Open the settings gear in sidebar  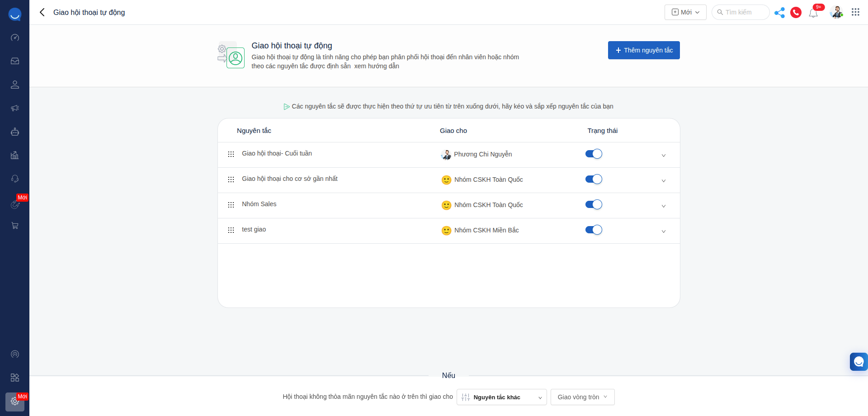[15, 401]
